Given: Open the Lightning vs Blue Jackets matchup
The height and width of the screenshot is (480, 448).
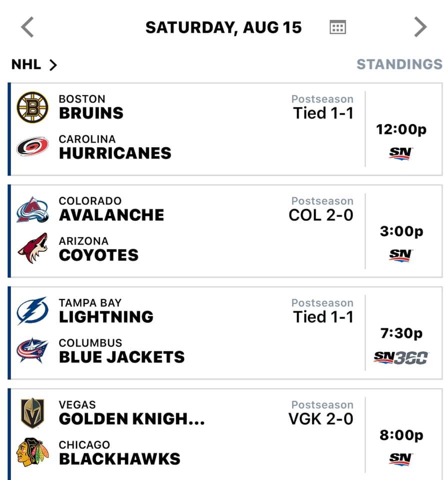Looking at the screenshot, I should 225,333.
